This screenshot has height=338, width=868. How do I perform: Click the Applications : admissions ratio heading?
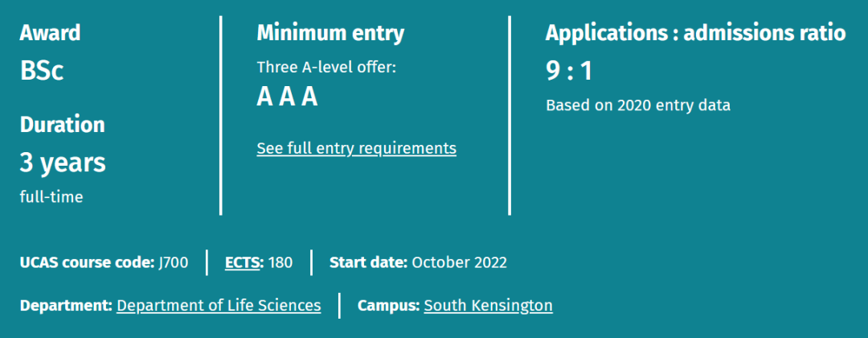[695, 33]
